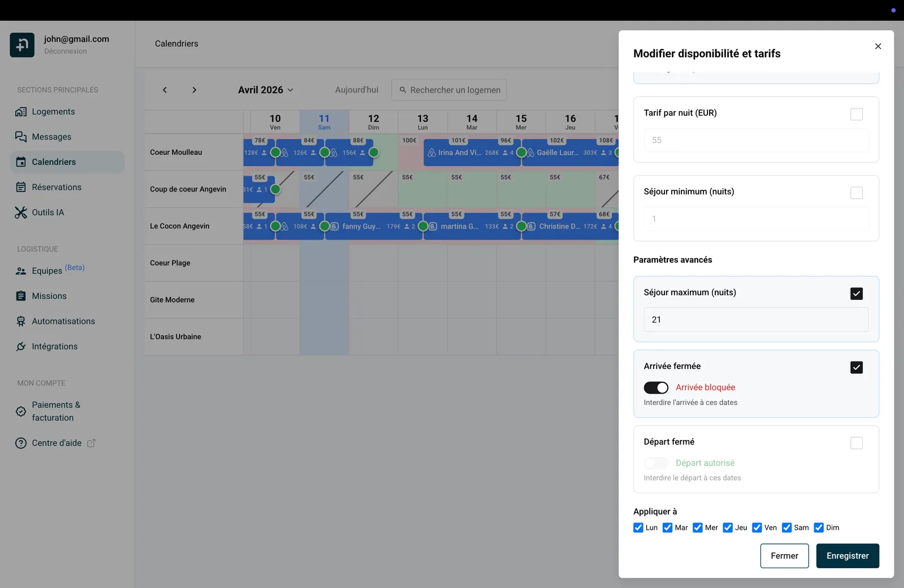
Task: Expand the Avril 2026 month dropdown
Action: tap(266, 90)
